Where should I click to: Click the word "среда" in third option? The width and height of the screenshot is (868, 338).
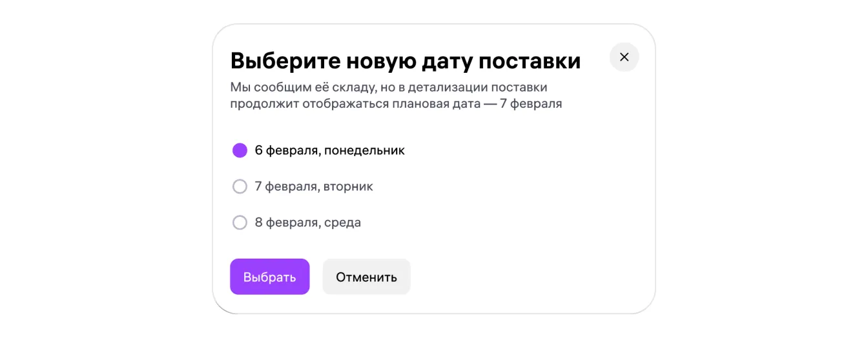point(342,223)
